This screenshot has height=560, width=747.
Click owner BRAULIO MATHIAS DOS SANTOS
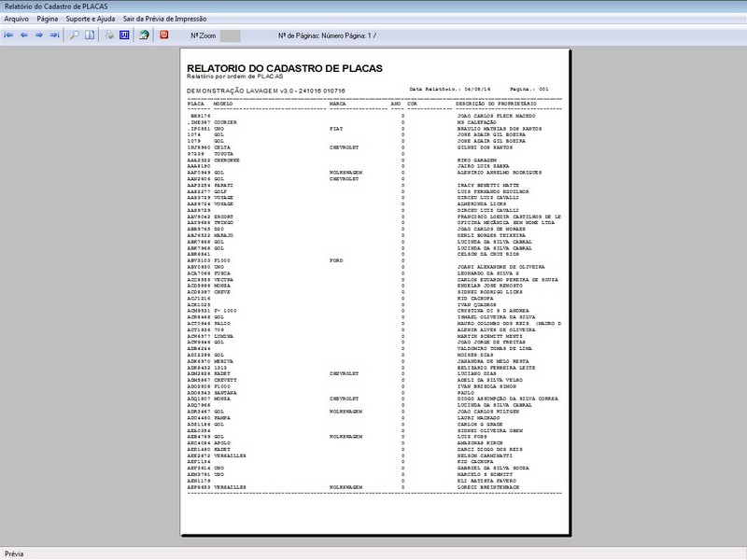[x=500, y=129]
